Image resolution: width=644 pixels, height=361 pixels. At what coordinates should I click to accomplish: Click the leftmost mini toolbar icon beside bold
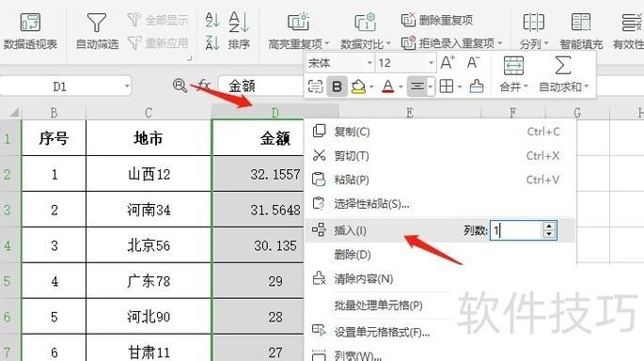pyautogui.click(x=316, y=86)
